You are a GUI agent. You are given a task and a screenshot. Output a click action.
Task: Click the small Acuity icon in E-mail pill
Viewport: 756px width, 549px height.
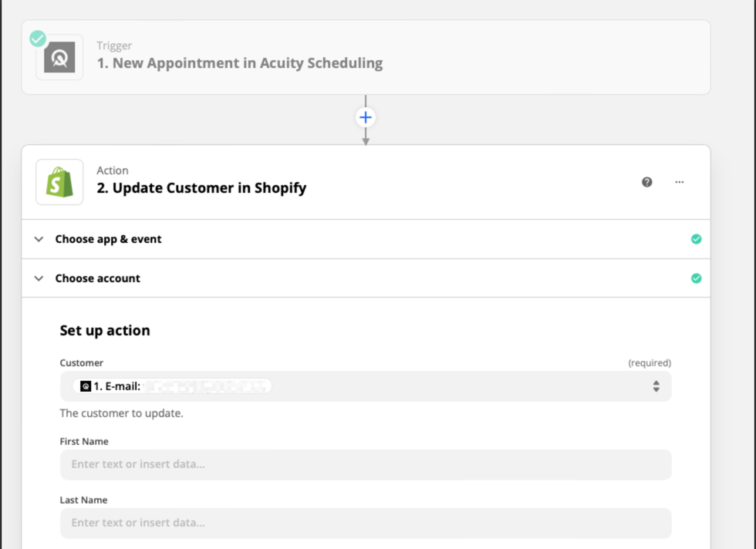pyautogui.click(x=86, y=386)
